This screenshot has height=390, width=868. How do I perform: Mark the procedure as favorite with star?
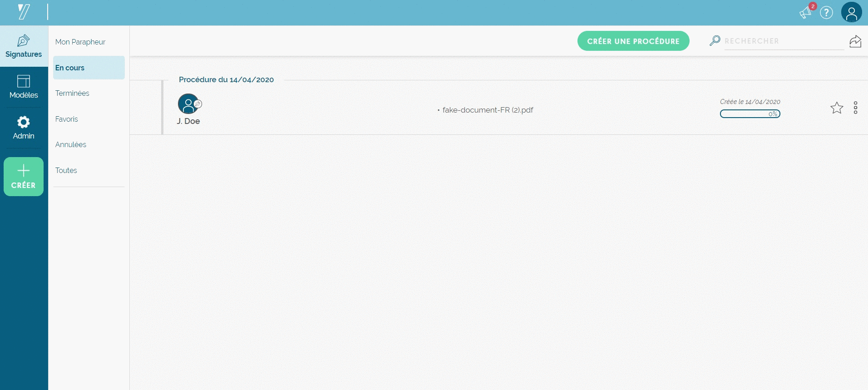tap(836, 108)
